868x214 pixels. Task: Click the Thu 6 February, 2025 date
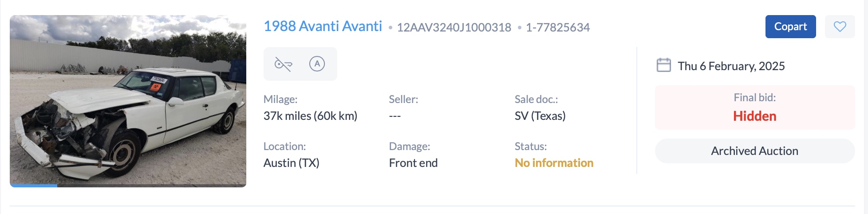coord(731,66)
